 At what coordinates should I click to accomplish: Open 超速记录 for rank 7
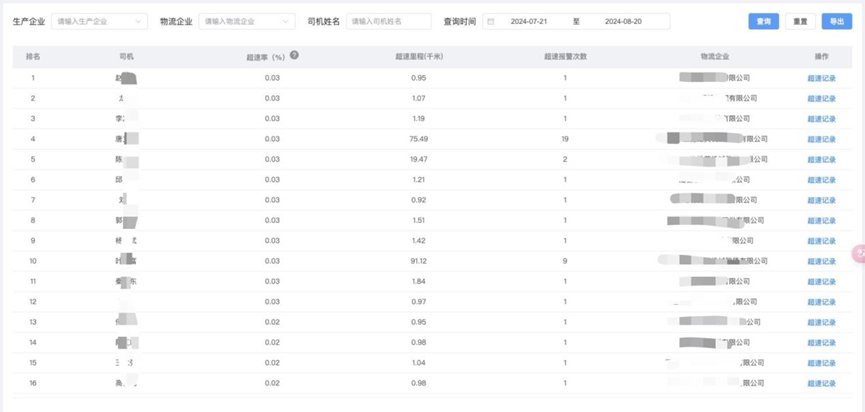point(821,200)
